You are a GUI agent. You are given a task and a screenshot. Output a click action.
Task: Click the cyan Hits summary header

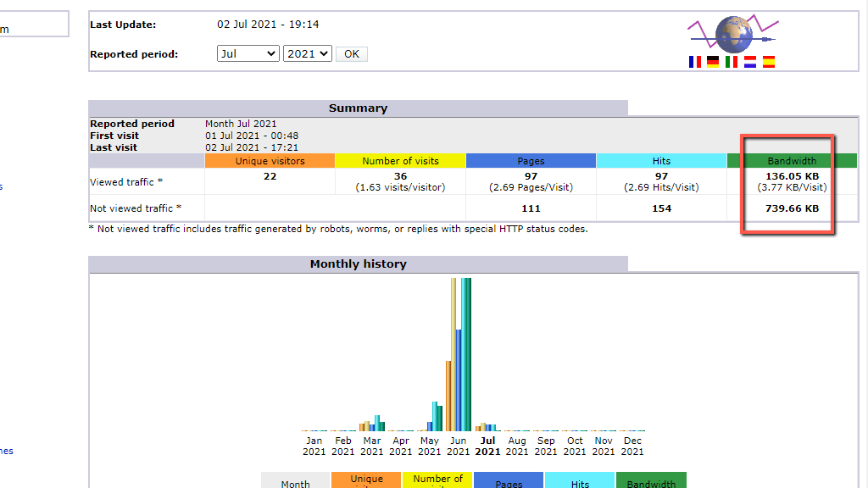click(x=661, y=161)
